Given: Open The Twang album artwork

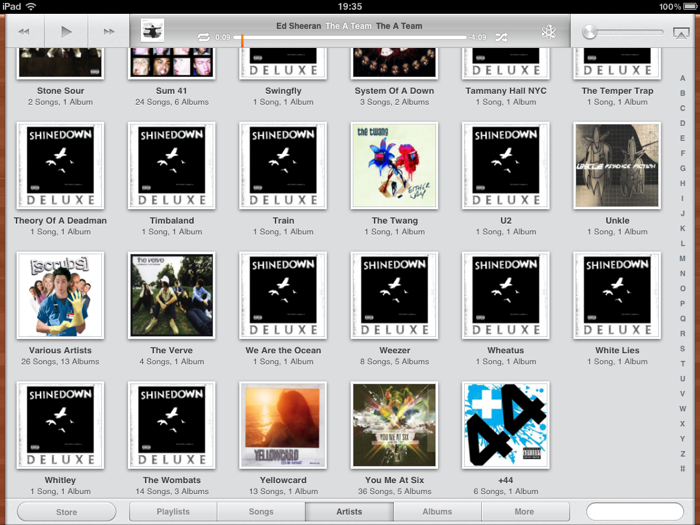Looking at the screenshot, I should pos(394,166).
